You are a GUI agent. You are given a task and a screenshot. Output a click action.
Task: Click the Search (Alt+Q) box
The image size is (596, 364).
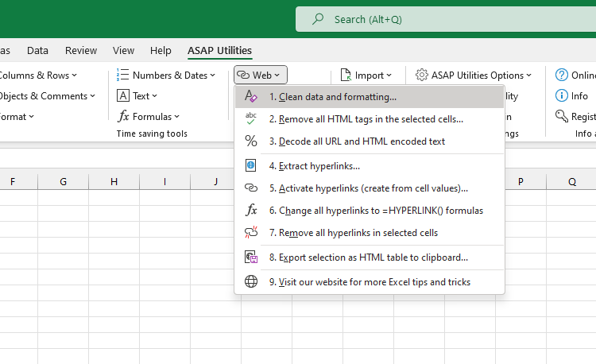(x=446, y=19)
